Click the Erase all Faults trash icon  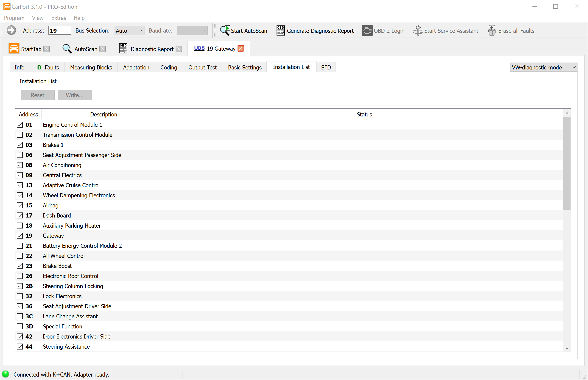[492, 30]
